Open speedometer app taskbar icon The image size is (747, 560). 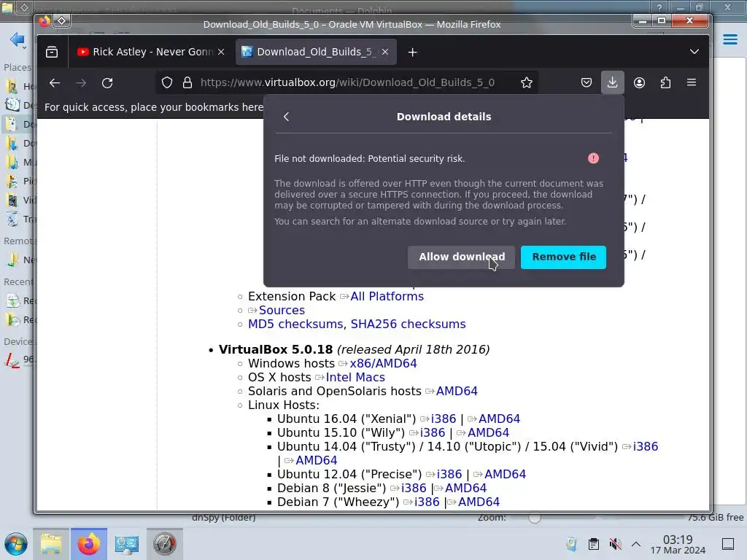tap(164, 544)
